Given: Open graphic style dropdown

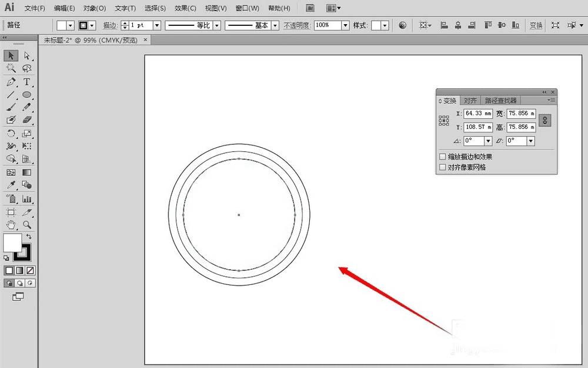Looking at the screenshot, I should pos(385,25).
